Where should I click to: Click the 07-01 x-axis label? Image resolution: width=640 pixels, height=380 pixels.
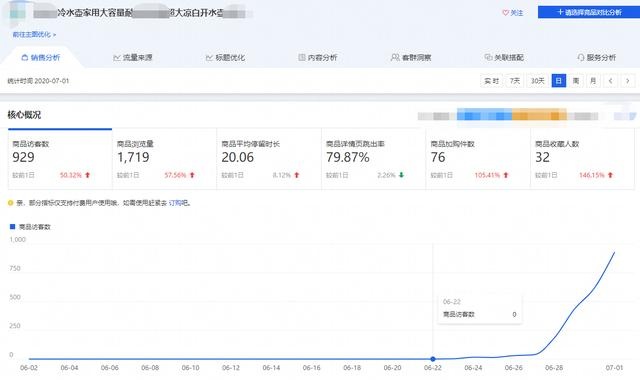(614, 368)
